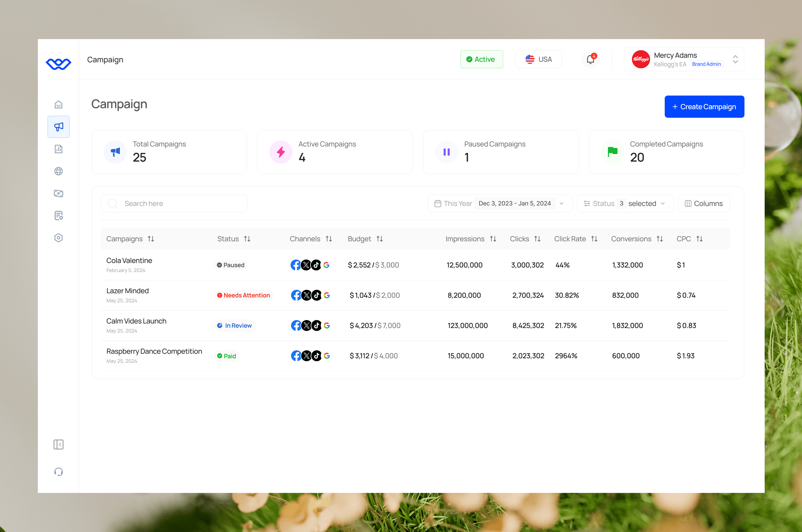Click the Search here input field
802x532 pixels.
pos(174,203)
